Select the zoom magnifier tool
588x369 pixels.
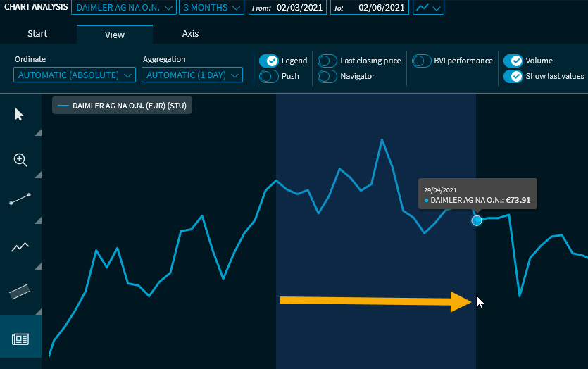[x=20, y=160]
